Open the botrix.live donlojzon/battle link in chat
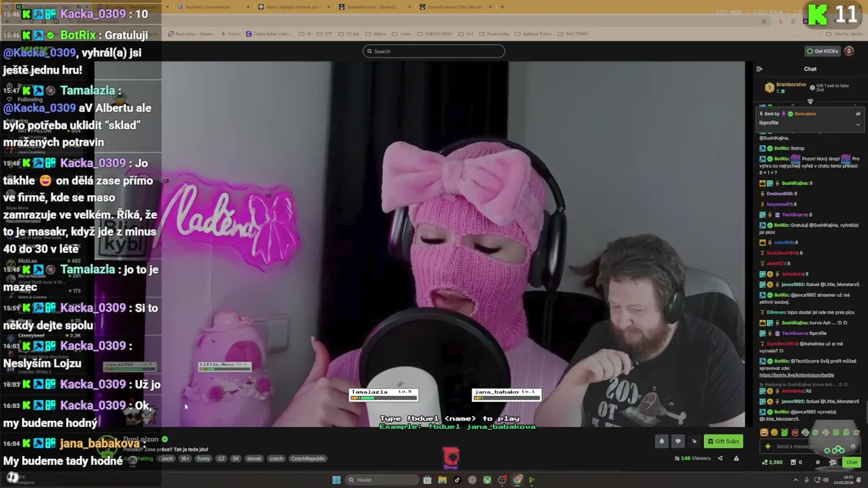 797,375
